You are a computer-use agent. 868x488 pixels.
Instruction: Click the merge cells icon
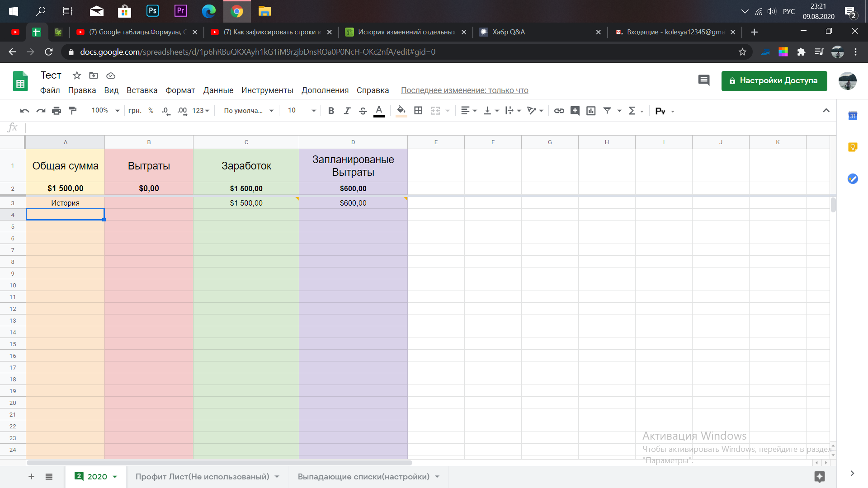coord(435,111)
